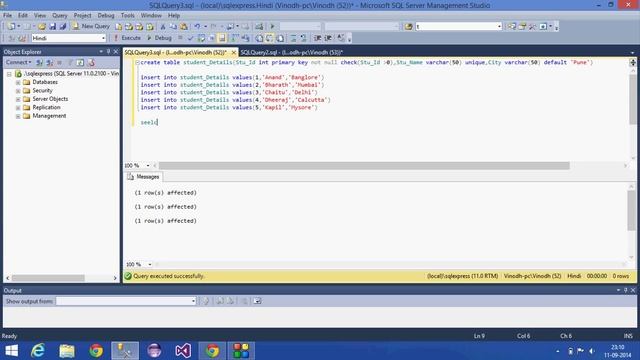Open the Messages pane zoom dropdown
The image size is (640, 360).
(x=150, y=264)
